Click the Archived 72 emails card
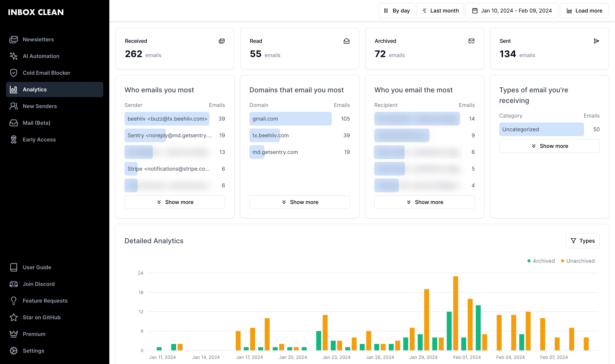 pyautogui.click(x=424, y=49)
